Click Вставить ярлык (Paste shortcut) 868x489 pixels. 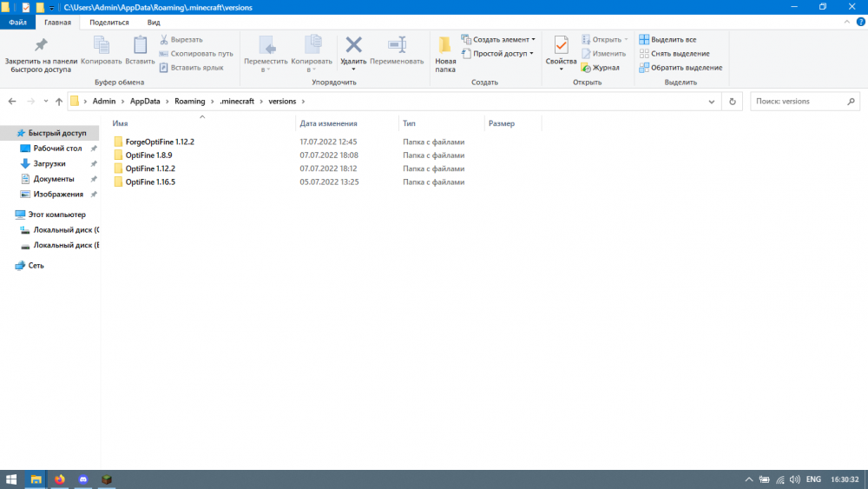(192, 68)
